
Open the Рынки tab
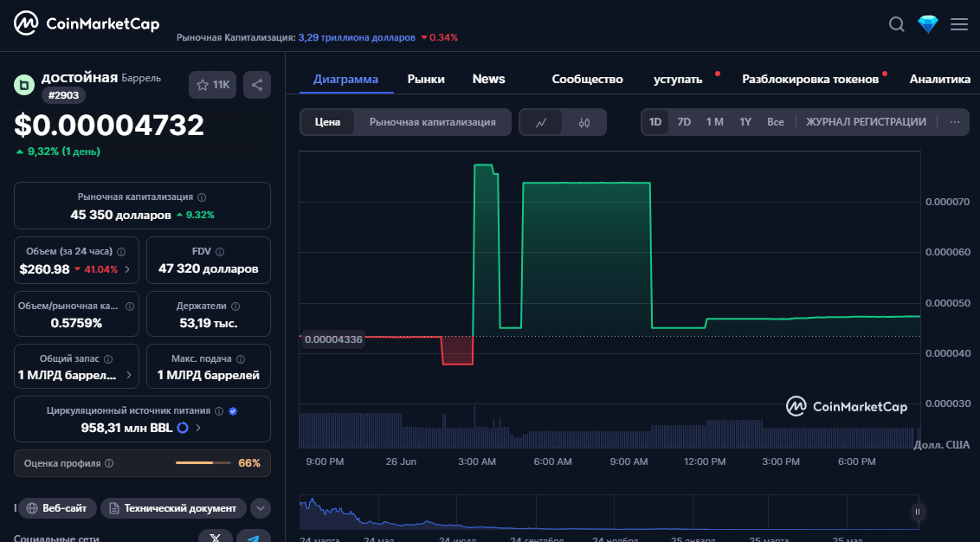tap(426, 80)
